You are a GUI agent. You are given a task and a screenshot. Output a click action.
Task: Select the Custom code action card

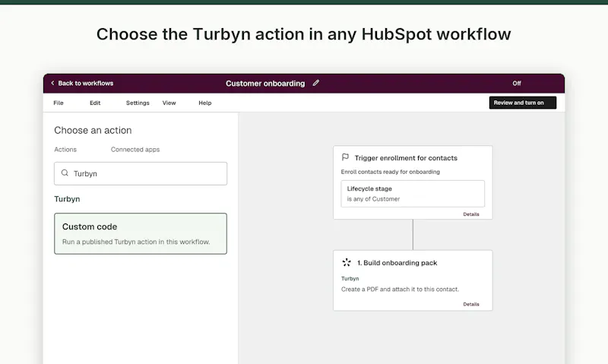click(x=141, y=233)
